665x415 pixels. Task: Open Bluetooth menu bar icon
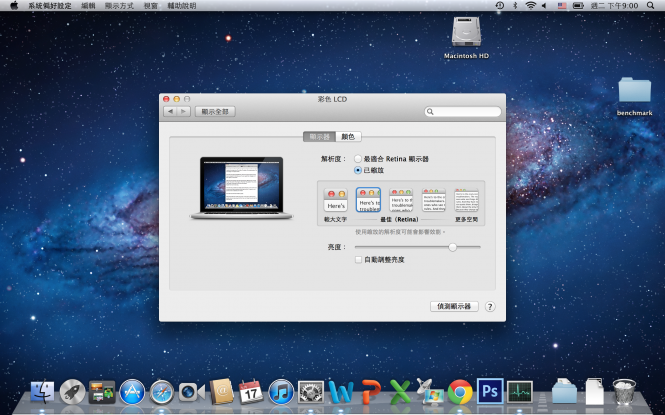coord(515,6)
